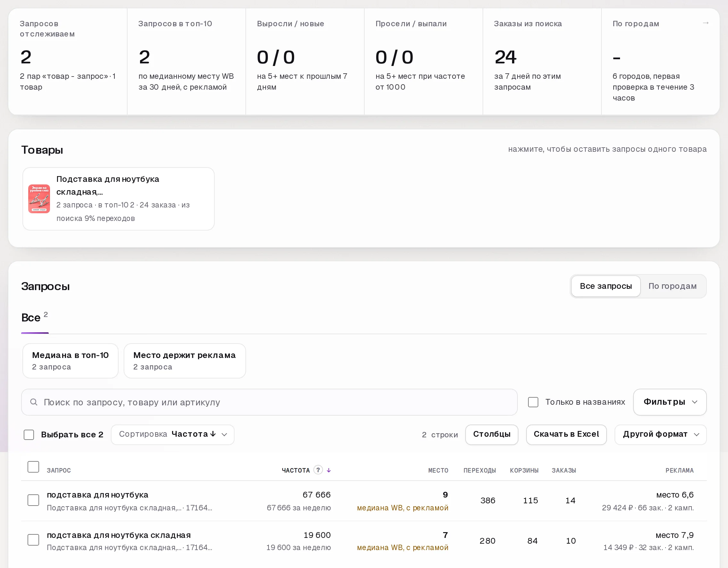Open the Сортировка Частота dropdown
This screenshot has width=728, height=568.
pyautogui.click(x=173, y=434)
